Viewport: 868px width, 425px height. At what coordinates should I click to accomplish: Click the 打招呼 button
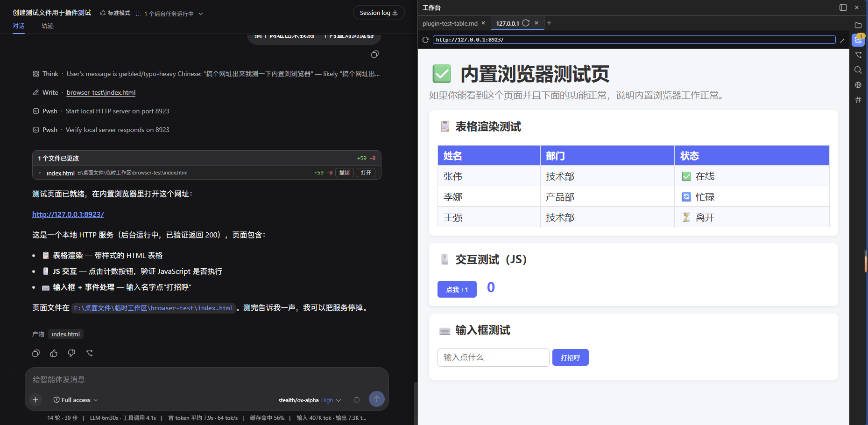571,357
